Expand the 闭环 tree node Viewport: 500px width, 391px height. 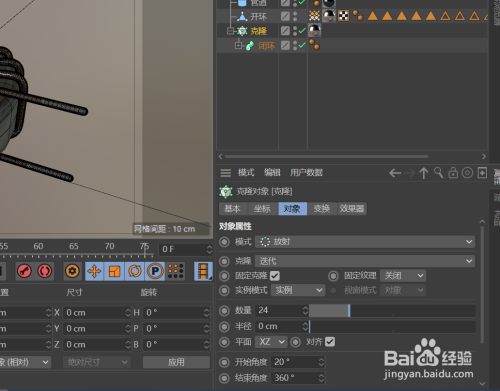point(238,45)
